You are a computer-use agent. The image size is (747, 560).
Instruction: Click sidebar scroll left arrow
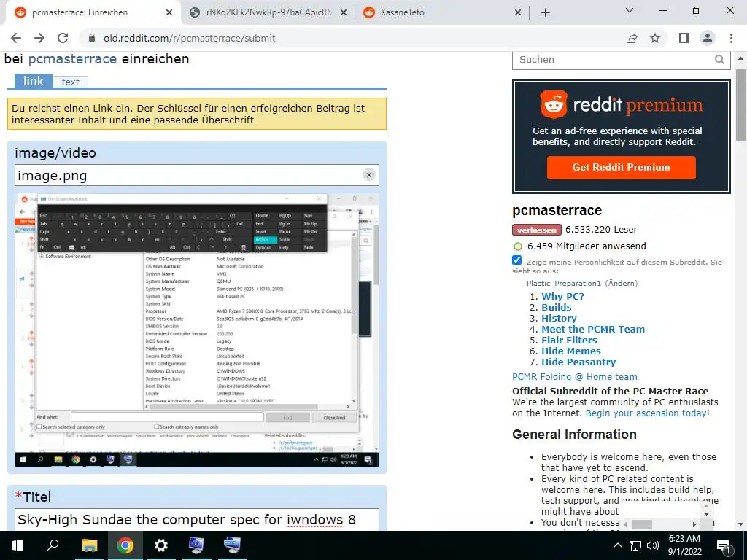pos(625,524)
